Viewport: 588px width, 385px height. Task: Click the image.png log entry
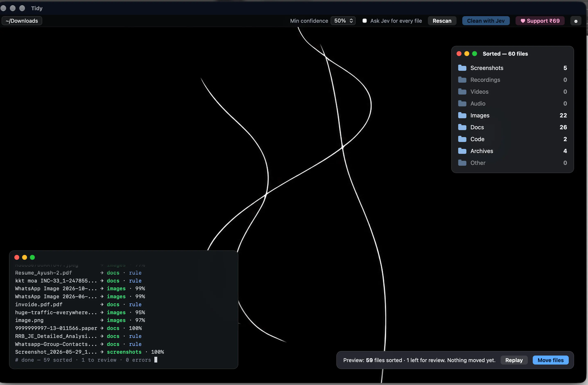pyautogui.click(x=80, y=320)
